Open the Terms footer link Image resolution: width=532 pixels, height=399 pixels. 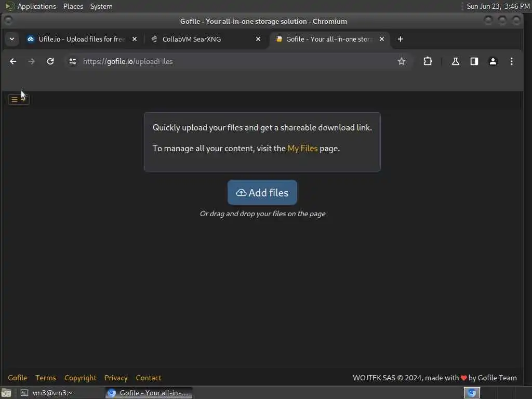tap(46, 378)
